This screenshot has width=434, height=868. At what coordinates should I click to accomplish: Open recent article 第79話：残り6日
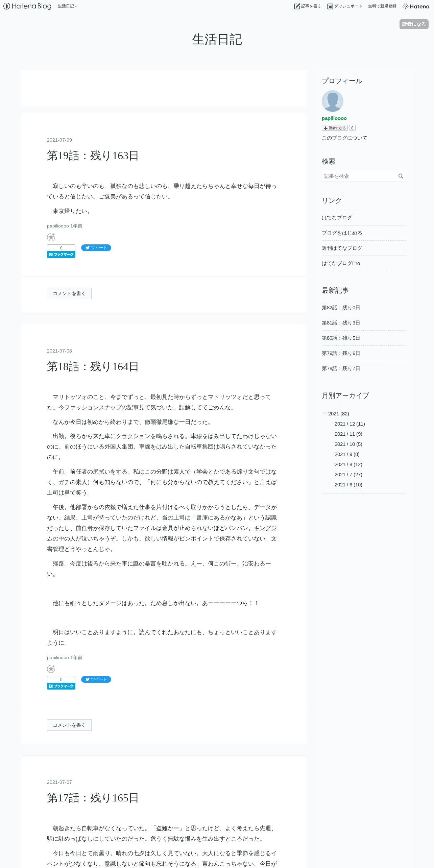pos(341,353)
